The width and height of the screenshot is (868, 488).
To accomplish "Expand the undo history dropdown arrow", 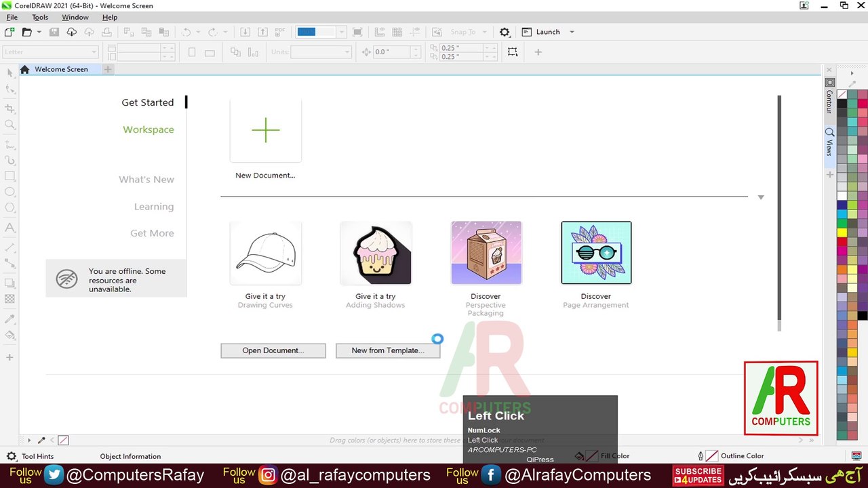I will 198,32.
